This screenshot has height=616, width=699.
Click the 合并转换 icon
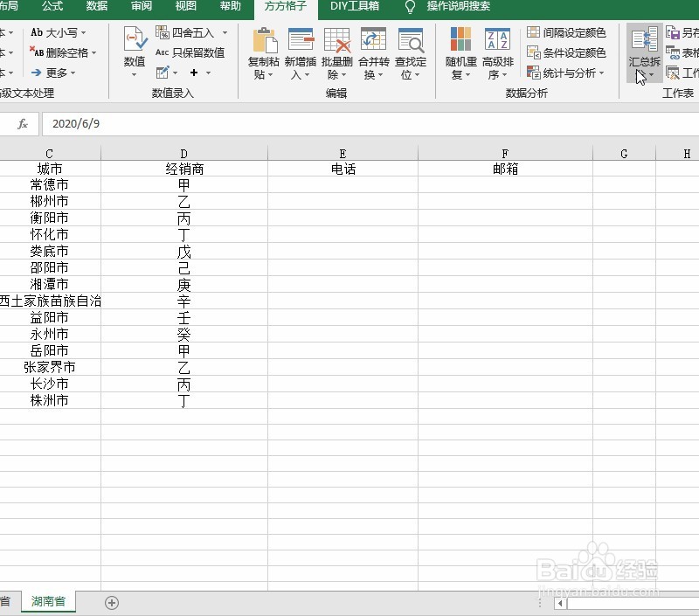[x=374, y=40]
